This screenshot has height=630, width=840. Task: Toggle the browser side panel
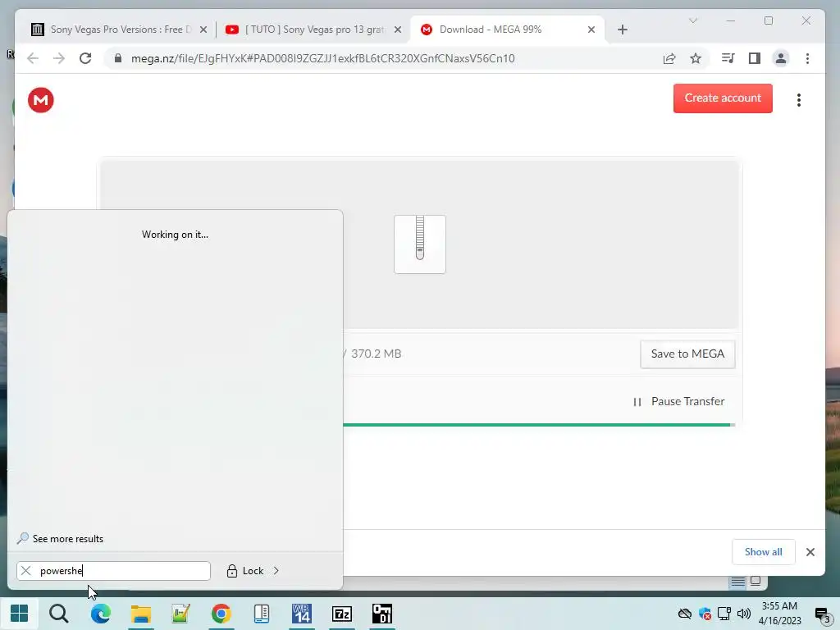[x=755, y=58]
